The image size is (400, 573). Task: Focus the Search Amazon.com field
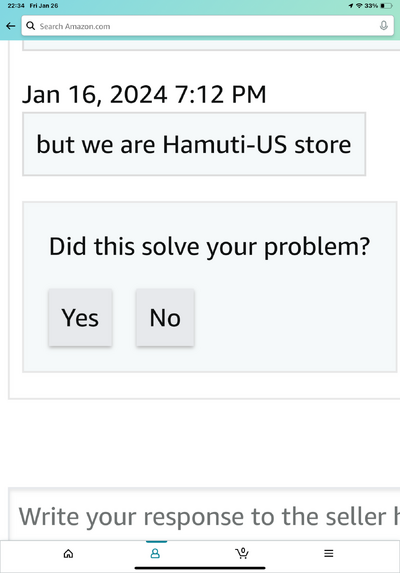(x=207, y=26)
